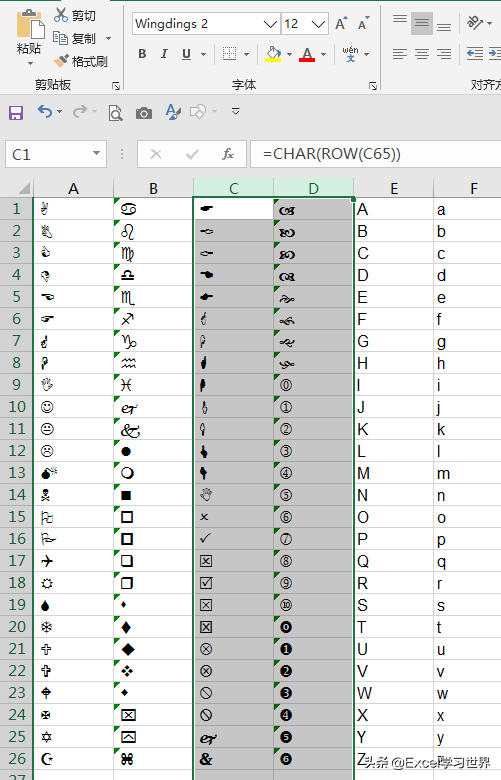Viewport: 501px width, 780px height.
Task: Click cell C16 with the checkmark symbol
Action: click(233, 539)
